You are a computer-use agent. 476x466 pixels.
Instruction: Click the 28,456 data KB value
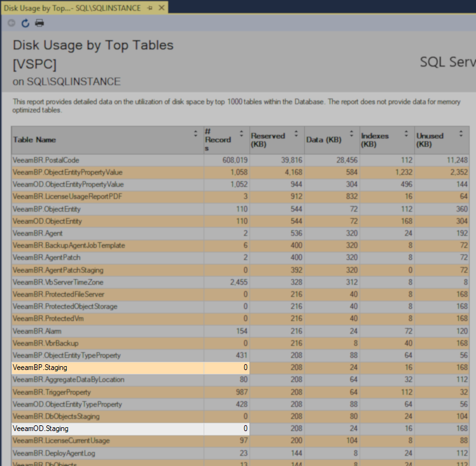coord(347,160)
